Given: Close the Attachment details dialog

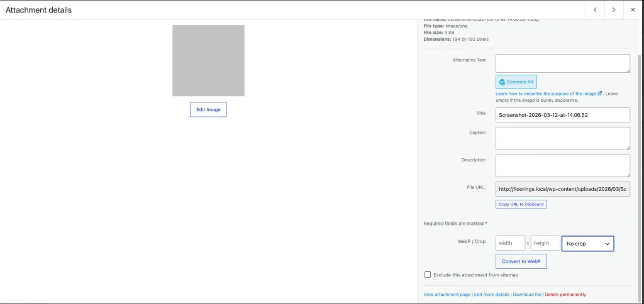Looking at the screenshot, I should (x=633, y=10).
